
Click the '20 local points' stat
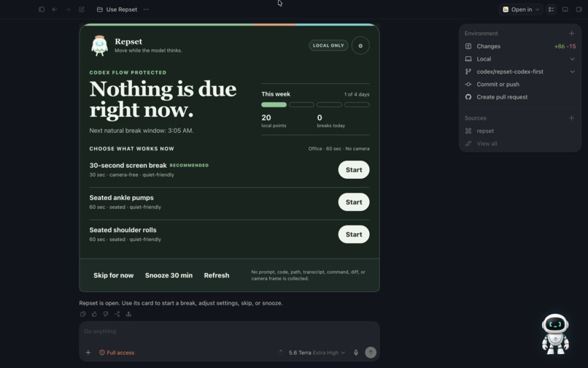coord(274,121)
